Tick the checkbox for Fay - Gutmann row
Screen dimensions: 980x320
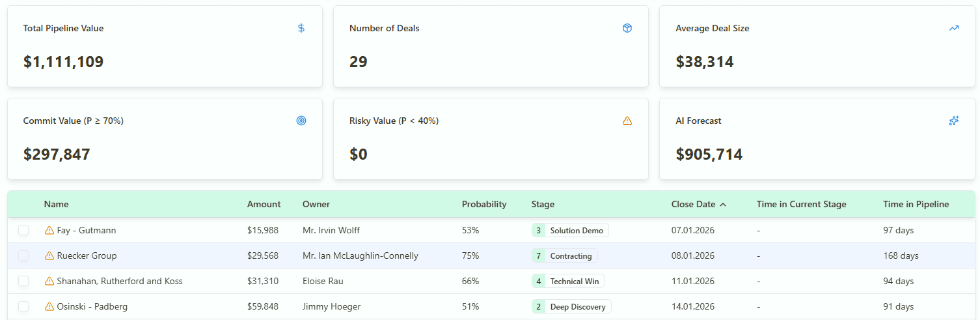(23, 230)
